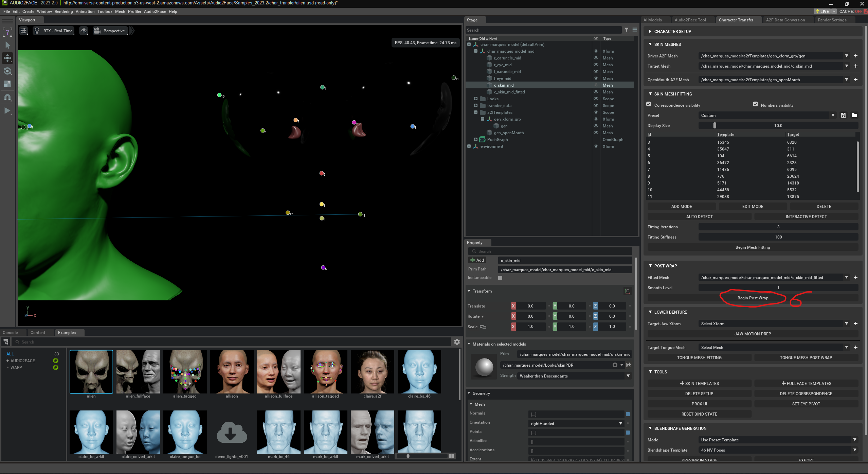Switch to A2F Data Conversion tab

coord(785,20)
